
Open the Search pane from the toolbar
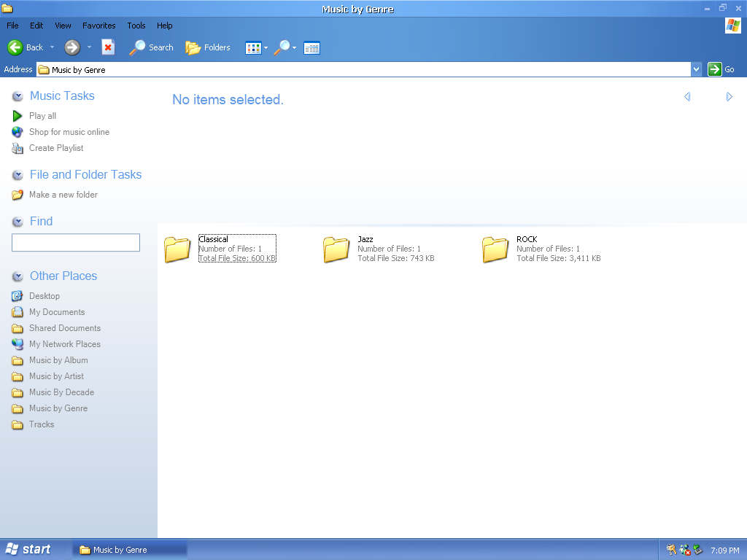coord(152,47)
